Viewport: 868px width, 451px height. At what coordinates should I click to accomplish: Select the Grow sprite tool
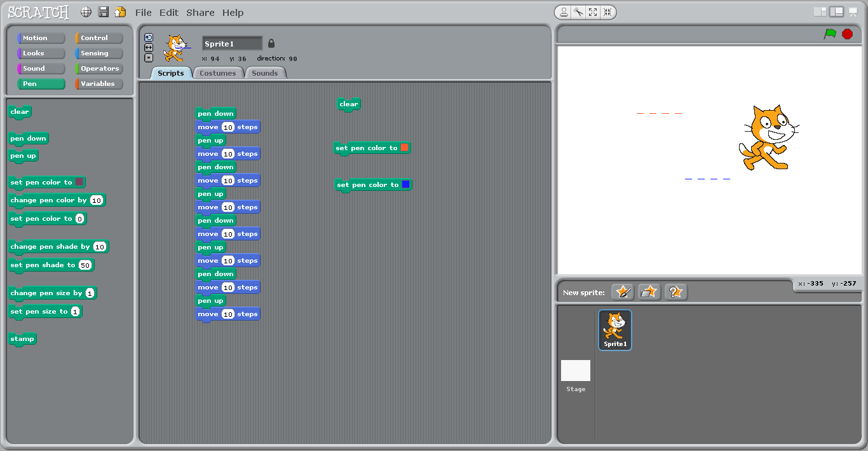point(593,12)
